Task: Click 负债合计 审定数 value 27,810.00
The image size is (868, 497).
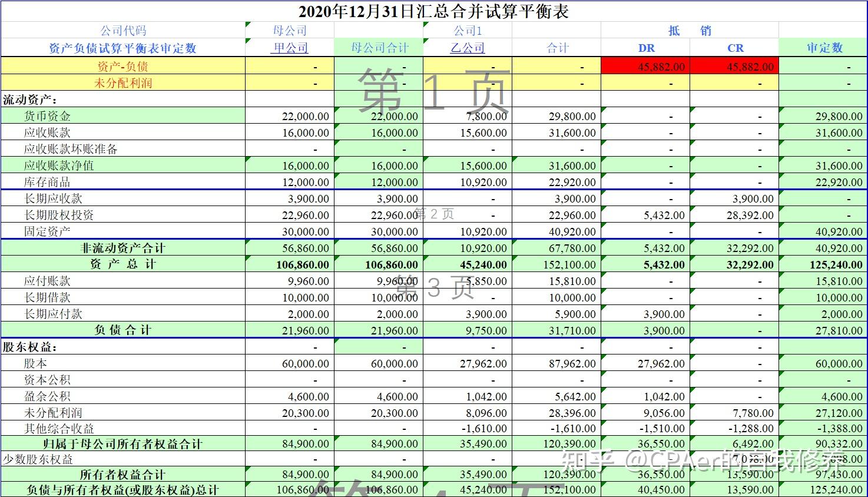Action: coord(839,331)
